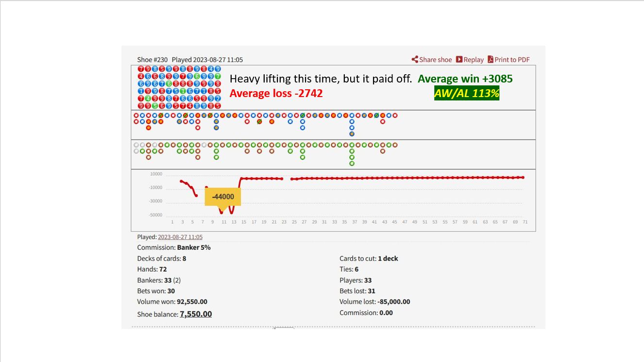The image size is (644, 362).
Task: Export via Print to PDF
Action: coord(508,60)
